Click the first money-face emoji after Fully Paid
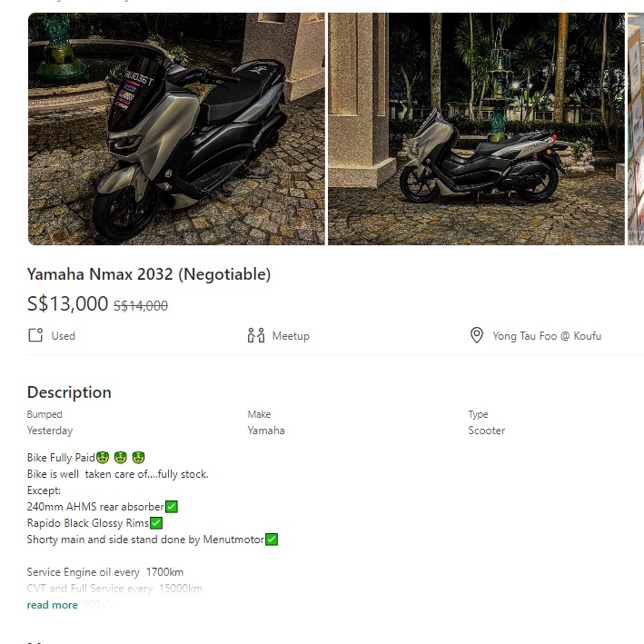 (103, 458)
